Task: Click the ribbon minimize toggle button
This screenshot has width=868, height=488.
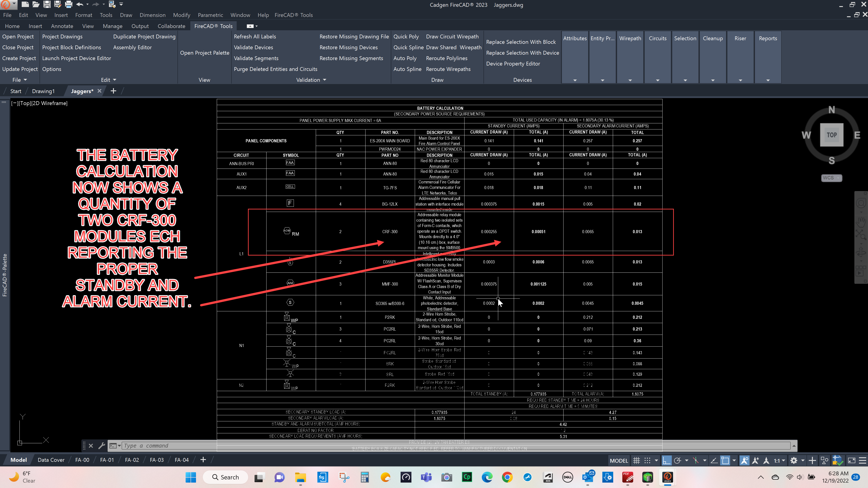Action: (x=250, y=26)
